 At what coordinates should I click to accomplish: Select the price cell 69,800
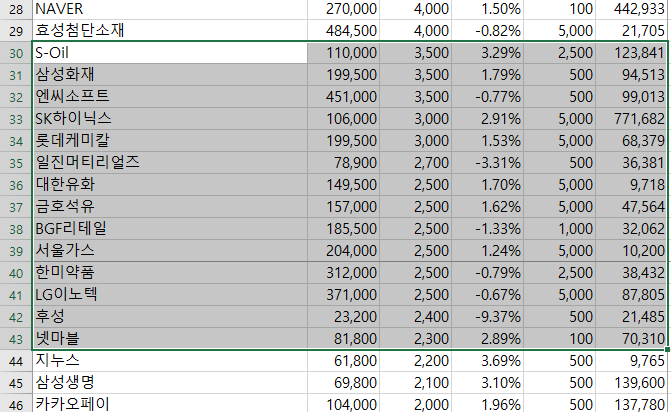coord(343,383)
